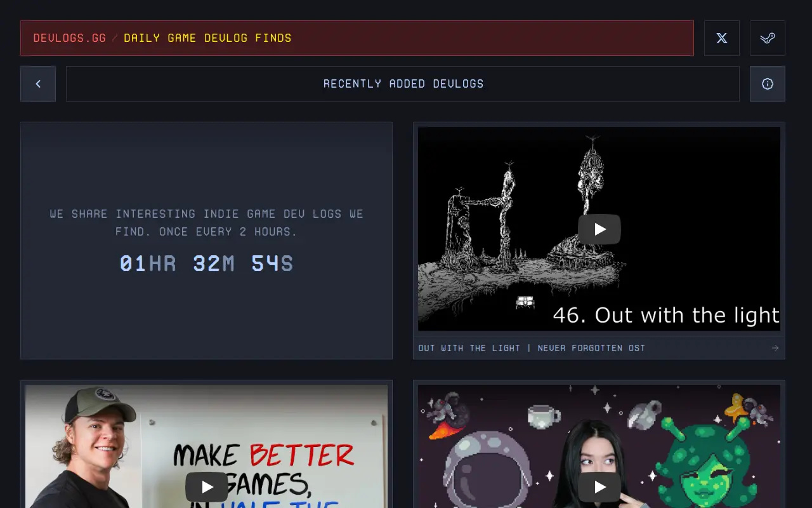
Task: Play the Out with the Light video
Action: tap(599, 229)
